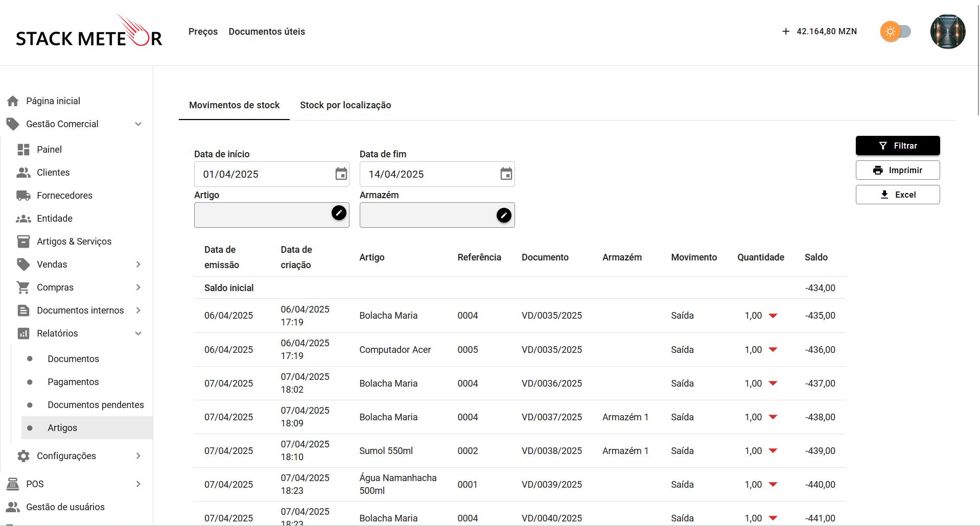Click the Quantidade column header

(x=760, y=257)
